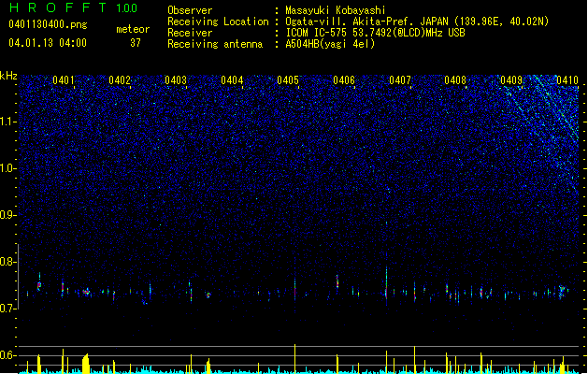Click the 0409 time marker

point(511,80)
